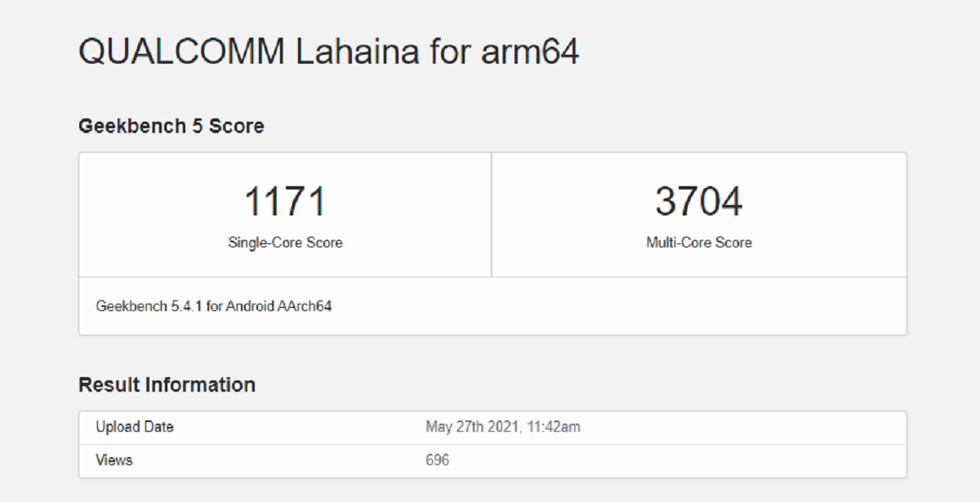Select the Single-Core Score label
Viewport: 980px width, 502px height.
[x=285, y=242]
